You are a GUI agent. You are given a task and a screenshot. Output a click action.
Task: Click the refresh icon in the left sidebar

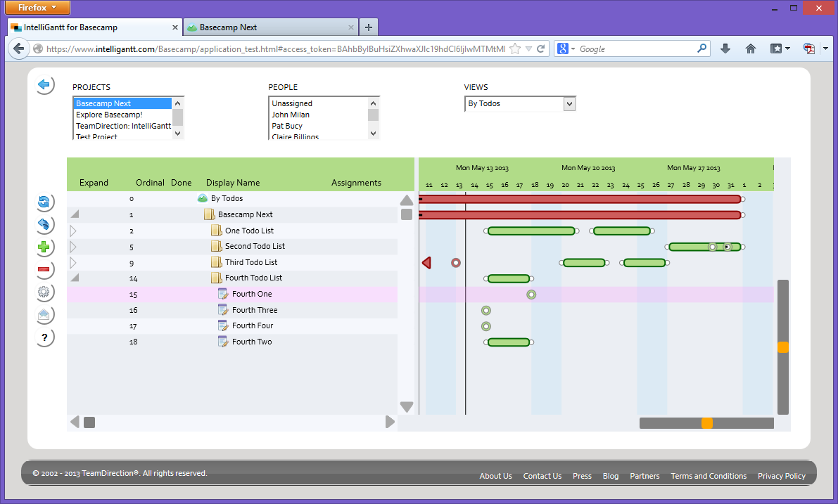tap(44, 202)
